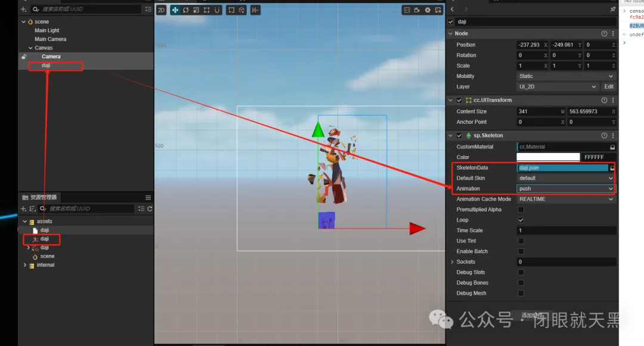Collapse the Node section header
The image size is (644, 346).
451,33
